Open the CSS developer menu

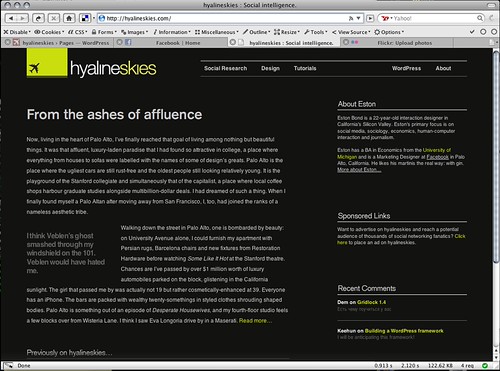click(x=77, y=32)
